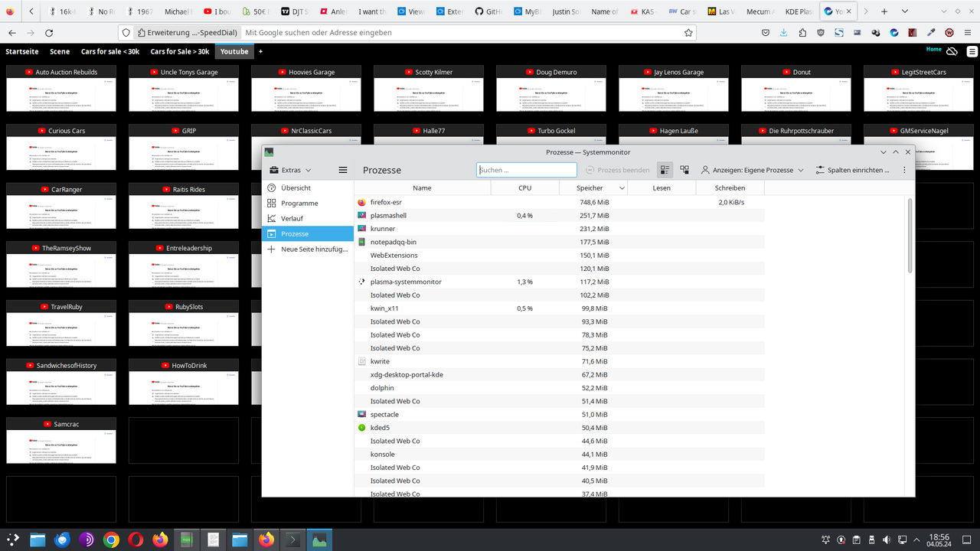Select the kwin_x11 process row
This screenshot has height=551, width=980.
point(560,308)
